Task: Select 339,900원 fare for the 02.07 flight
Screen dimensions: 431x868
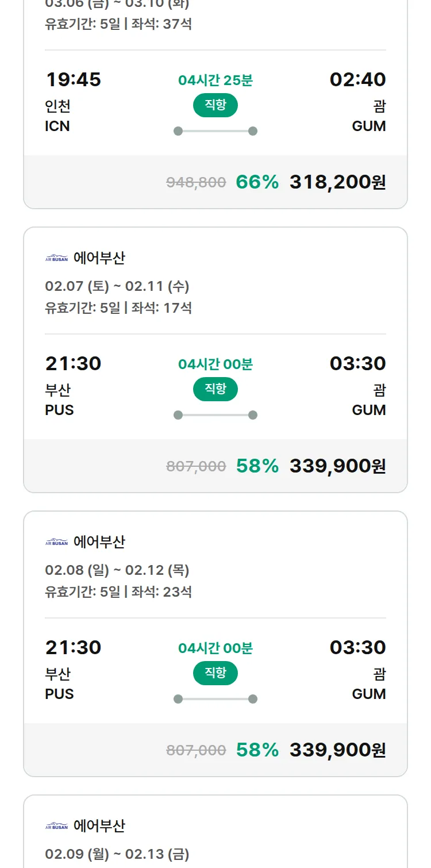Action: [x=337, y=466]
